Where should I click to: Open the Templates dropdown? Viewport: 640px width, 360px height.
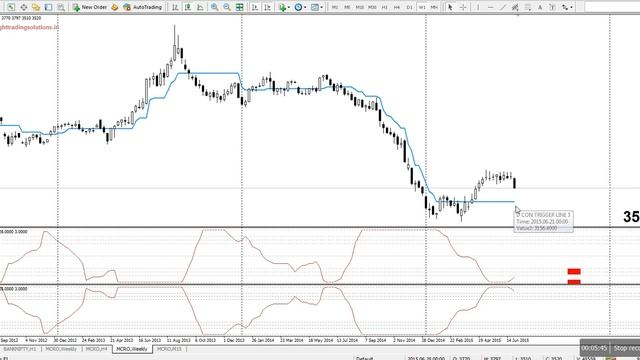coord(317,7)
